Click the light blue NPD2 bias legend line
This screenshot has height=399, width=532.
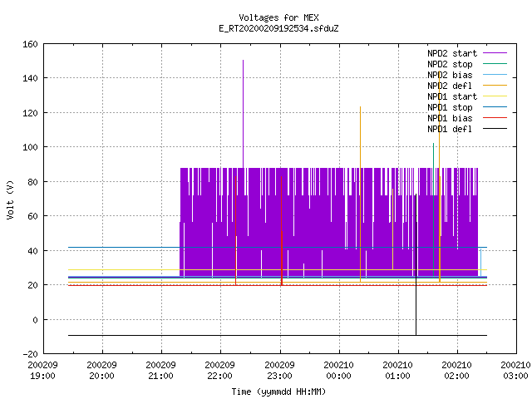pyautogui.click(x=495, y=74)
